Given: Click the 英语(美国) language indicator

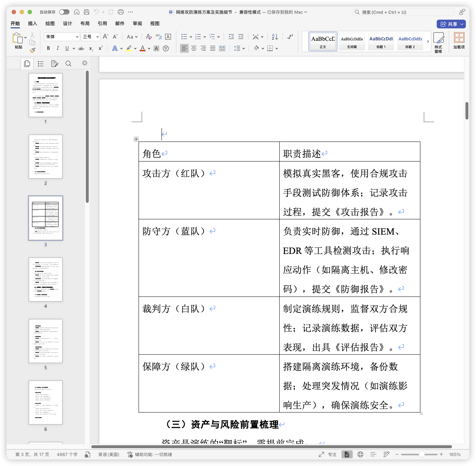Looking at the screenshot, I should tap(109, 454).
